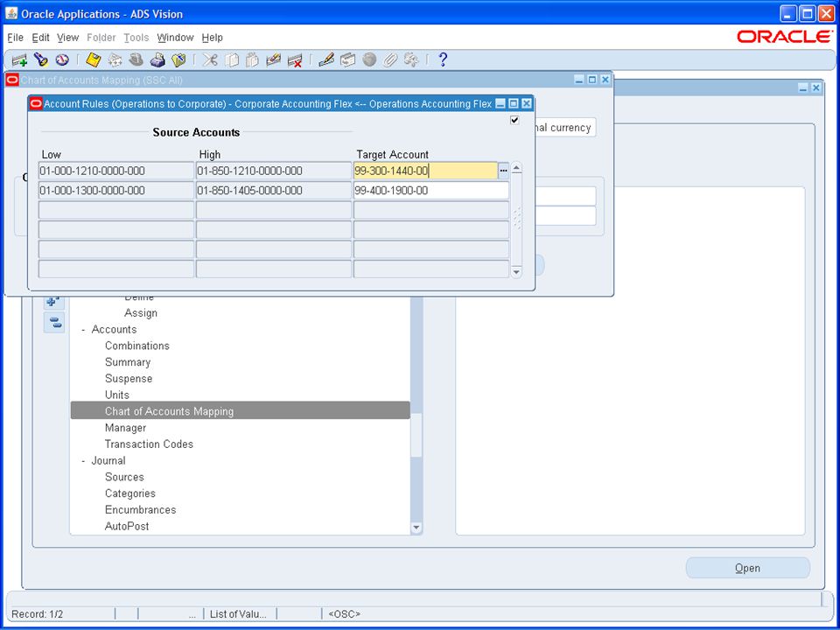Click High field 01-850-1210-0000-000
840x630 pixels.
point(274,171)
